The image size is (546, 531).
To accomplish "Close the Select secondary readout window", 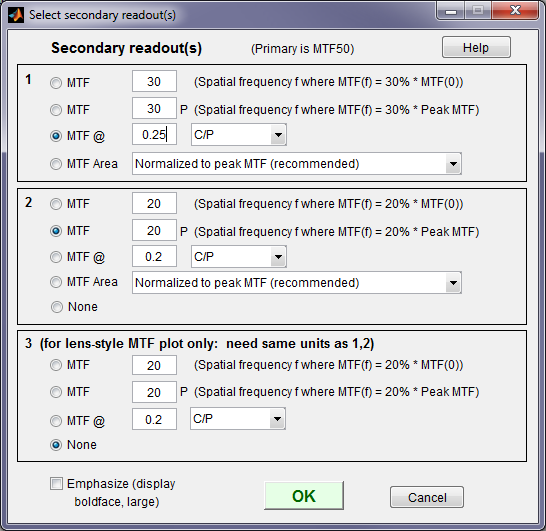I will point(516,11).
